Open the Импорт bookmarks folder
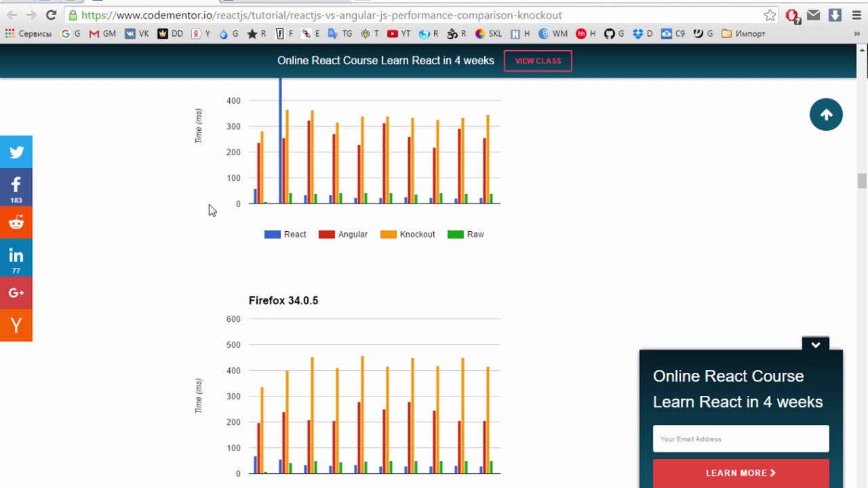Screen dimensions: 868x488 point(743,33)
